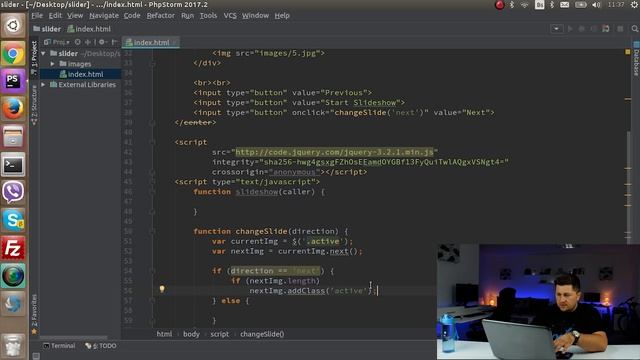The width and height of the screenshot is (640, 360).
Task: Launch Viber from the dock
Action: pyautogui.click(x=13, y=192)
